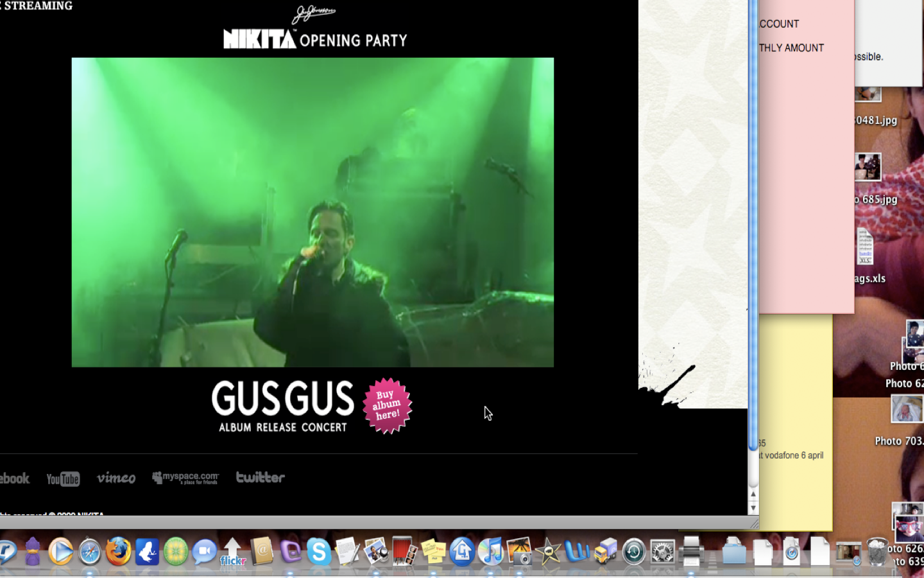Open Address Book in dock
Image resolution: width=924 pixels, height=578 pixels.
[x=262, y=552]
